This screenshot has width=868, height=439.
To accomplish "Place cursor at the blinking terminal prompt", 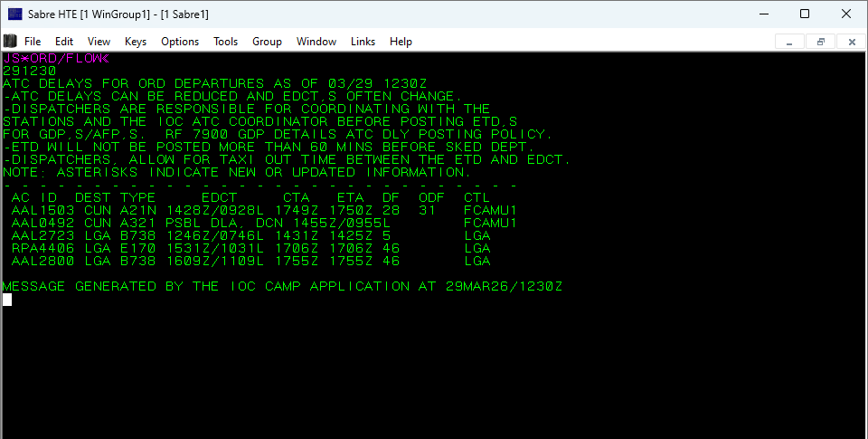I will (x=7, y=300).
